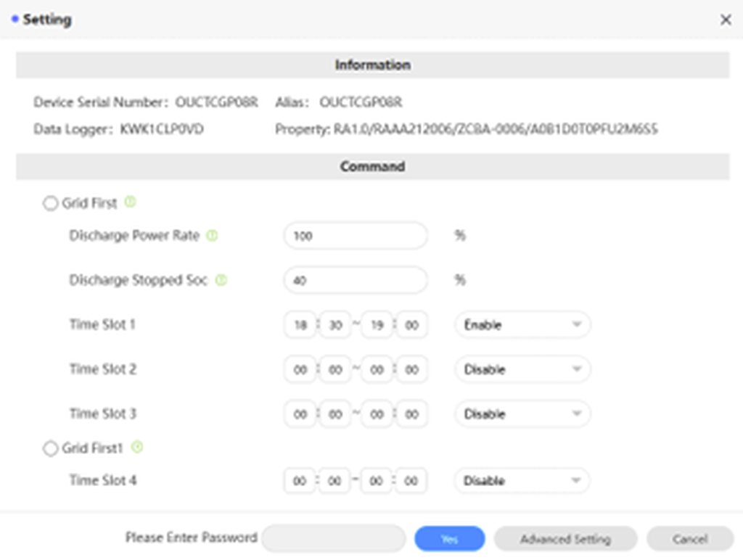Viewport: 743px width, 560px height.
Task: Open the Time Slot 1 Enable dropdown
Action: [x=522, y=325]
